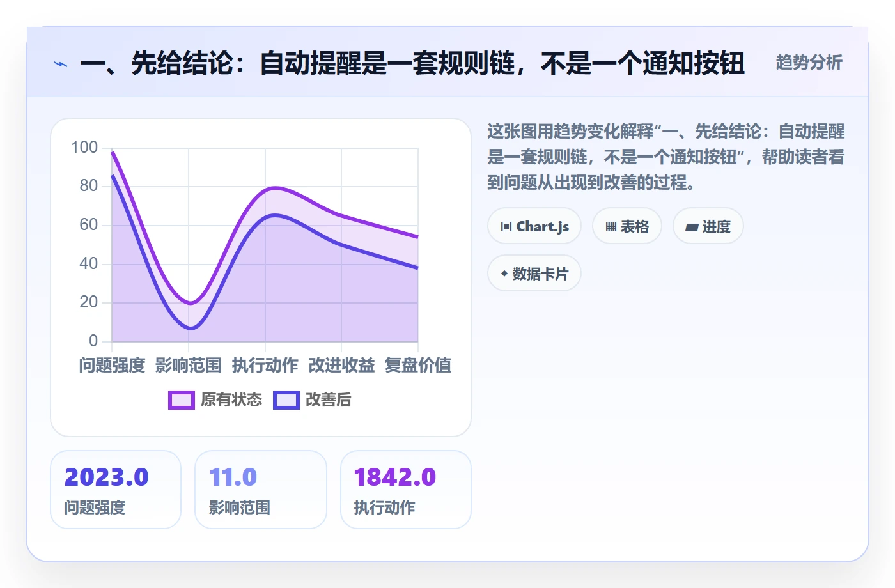Screen dimensions: 895x588
Task: Click the lightning bolt icon in the header
Action: [61, 64]
